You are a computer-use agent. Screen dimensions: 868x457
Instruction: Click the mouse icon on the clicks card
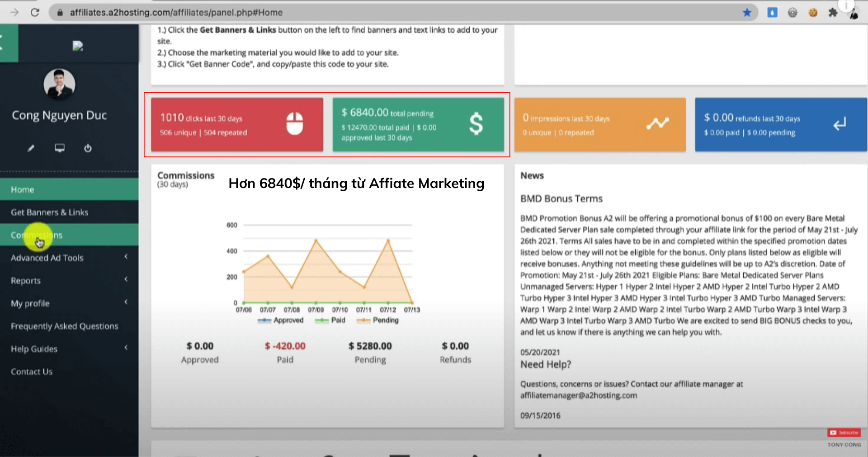coord(295,124)
